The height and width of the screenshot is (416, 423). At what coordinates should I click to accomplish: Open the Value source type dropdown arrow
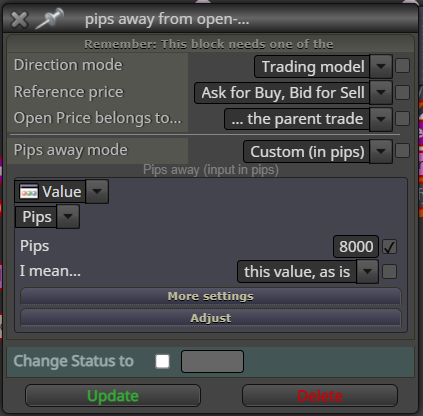click(x=97, y=191)
